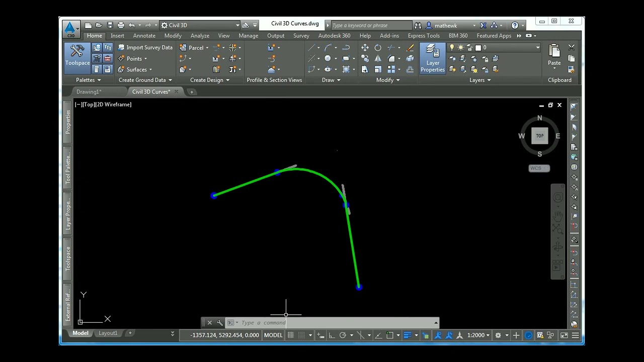This screenshot has width=644, height=362.
Task: Select the Mirror tool in Modify panel
Action: coord(378,58)
